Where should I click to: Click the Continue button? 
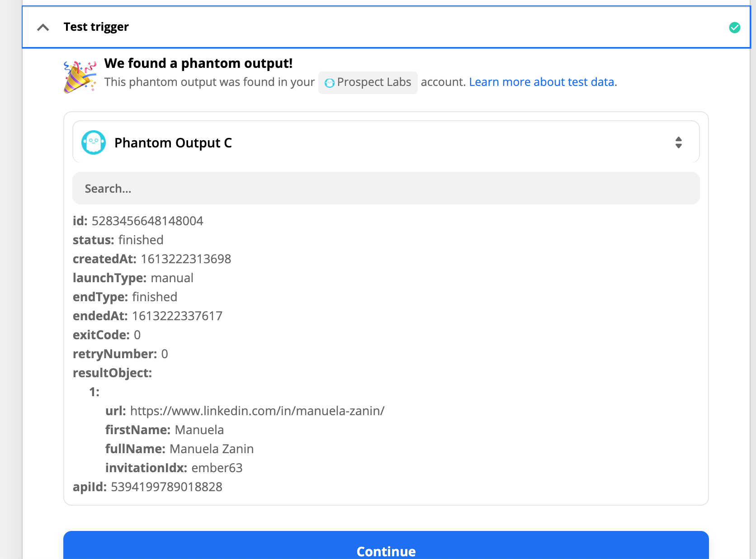(x=386, y=545)
